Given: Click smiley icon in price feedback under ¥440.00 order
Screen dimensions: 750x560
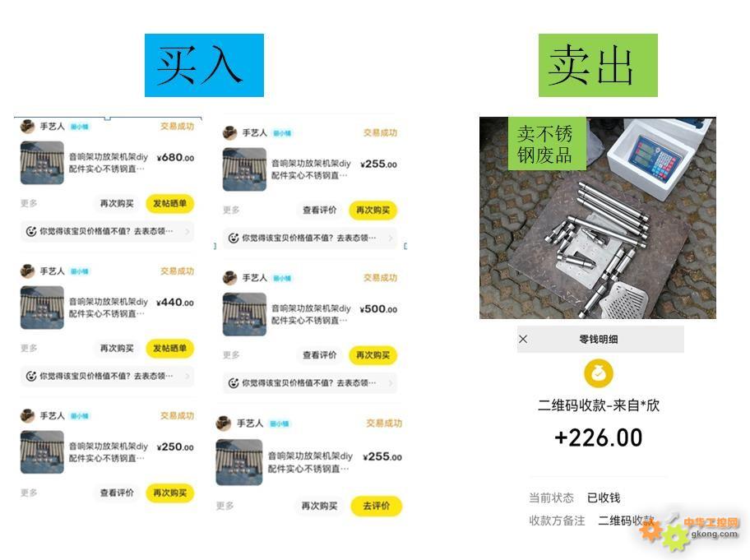Looking at the screenshot, I should 31,377.
